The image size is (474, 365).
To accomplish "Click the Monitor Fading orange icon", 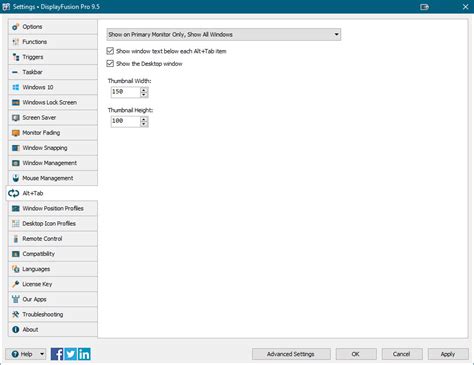I will (15, 133).
